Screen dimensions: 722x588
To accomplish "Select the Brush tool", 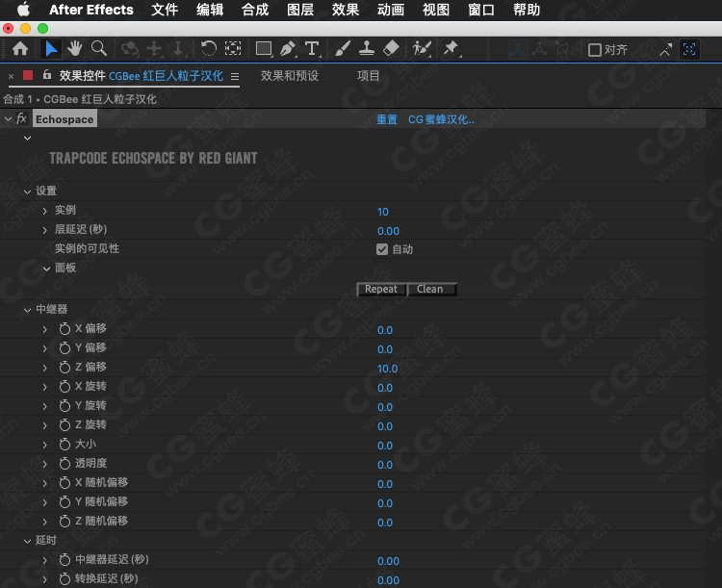I will (x=343, y=49).
